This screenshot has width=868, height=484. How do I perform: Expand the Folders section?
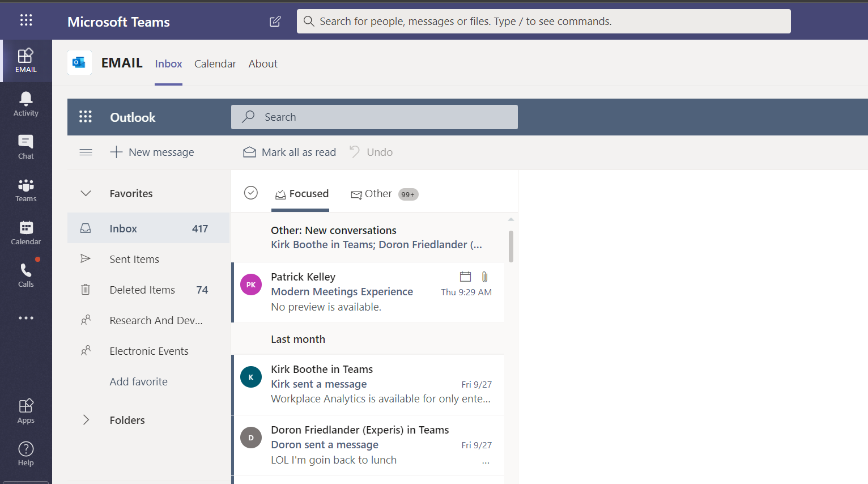(86, 420)
